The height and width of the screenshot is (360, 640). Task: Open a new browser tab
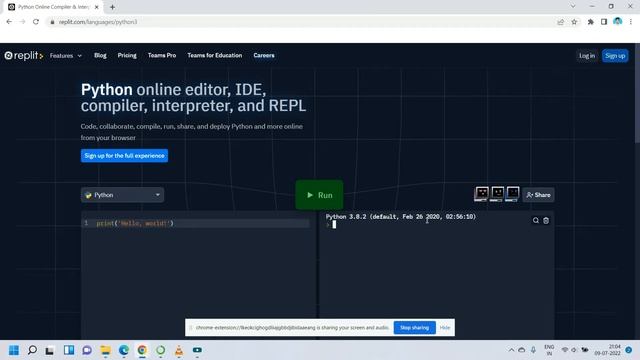(112, 7)
